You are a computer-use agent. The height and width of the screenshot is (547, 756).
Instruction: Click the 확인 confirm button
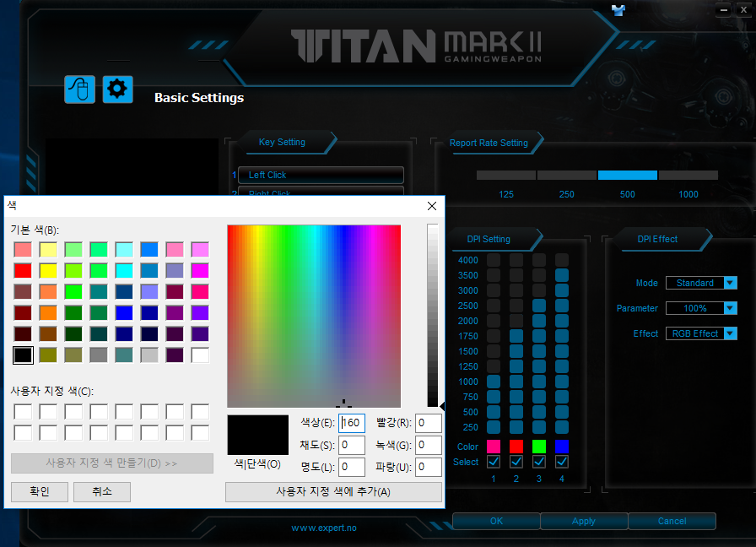click(40, 491)
